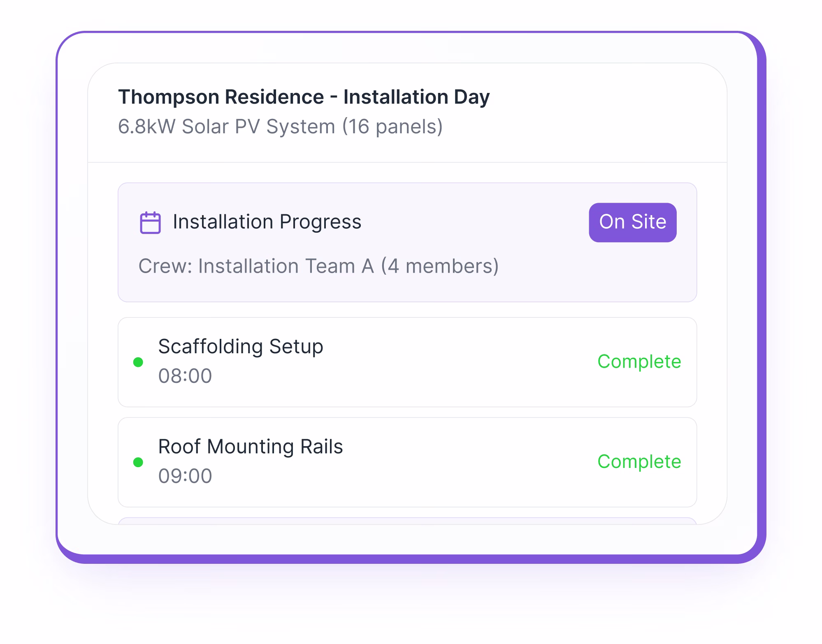Click the Crew Installation Team A text
Image resolution: width=822 pixels, height=644 pixels.
tap(319, 266)
